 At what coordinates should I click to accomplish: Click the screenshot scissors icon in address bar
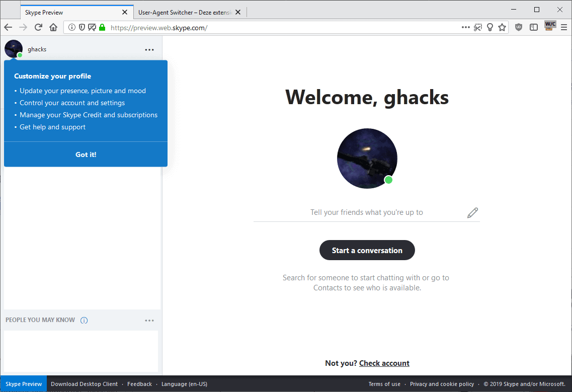tap(478, 27)
